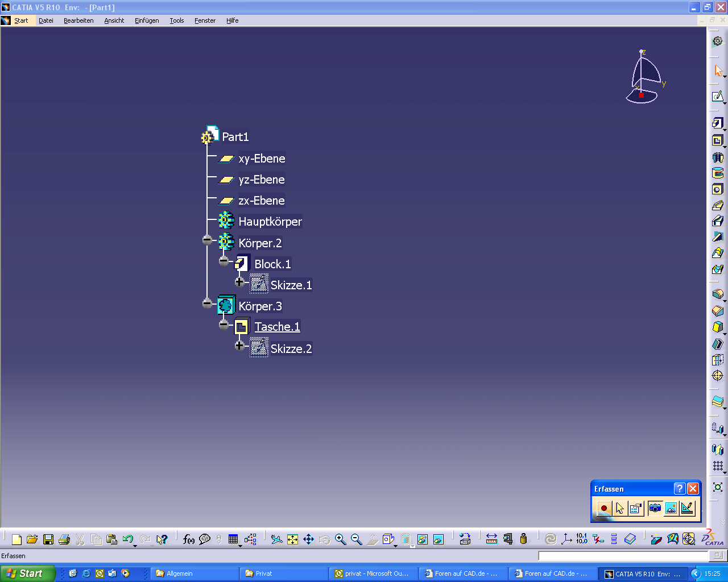Click the Mean Dimensions 10.1/10.0 icon
The width and height of the screenshot is (728, 582).
pyautogui.click(x=582, y=539)
